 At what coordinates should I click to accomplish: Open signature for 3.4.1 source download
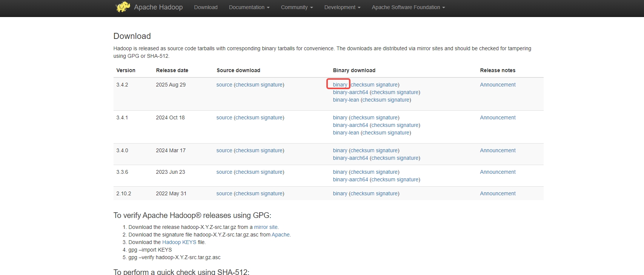pyautogui.click(x=272, y=117)
